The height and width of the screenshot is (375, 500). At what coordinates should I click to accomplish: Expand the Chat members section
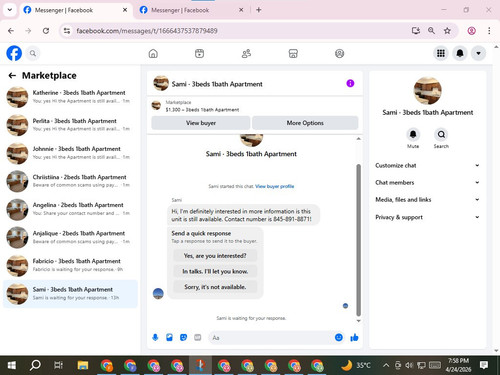pyautogui.click(x=427, y=183)
